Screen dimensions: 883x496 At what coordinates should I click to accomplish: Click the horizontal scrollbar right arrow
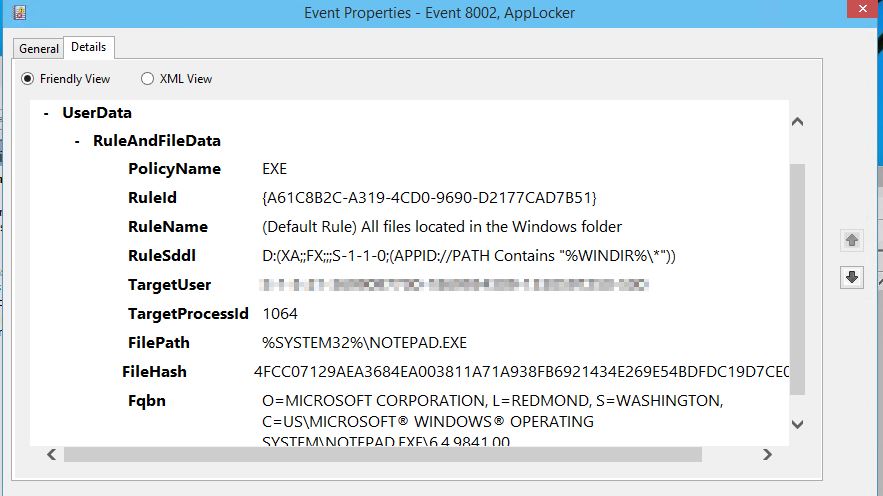click(x=767, y=455)
